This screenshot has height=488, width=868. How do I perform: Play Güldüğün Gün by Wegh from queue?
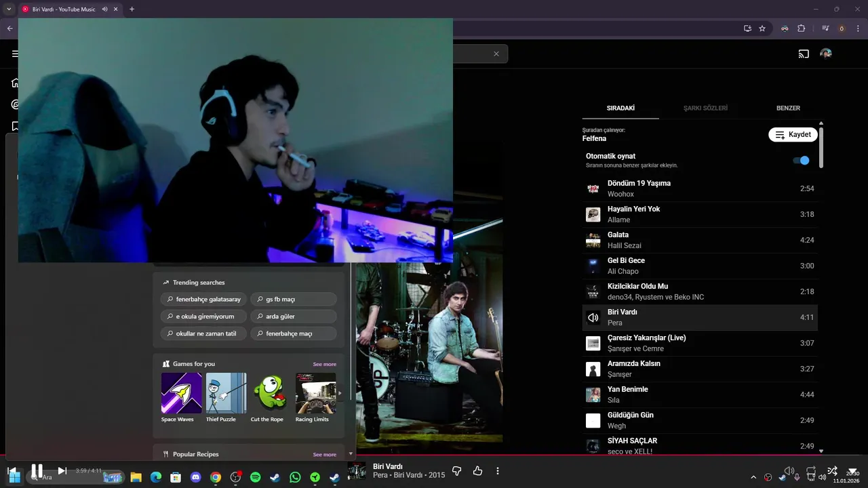point(700,420)
